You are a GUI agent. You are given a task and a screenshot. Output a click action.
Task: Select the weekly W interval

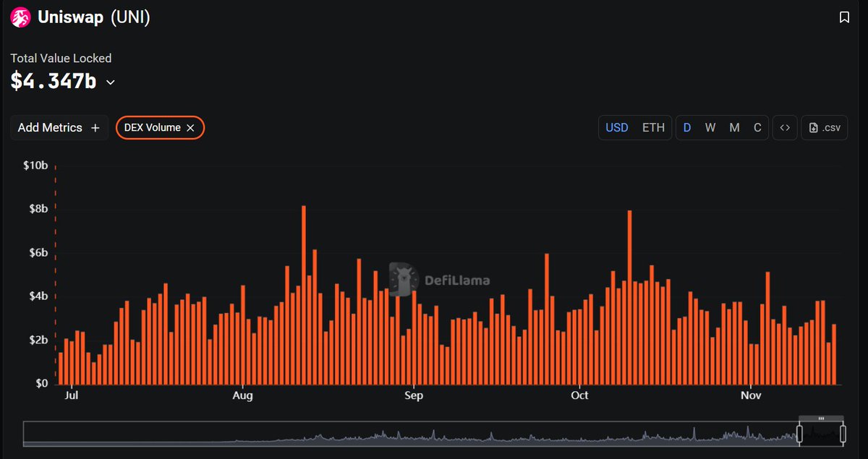pyautogui.click(x=710, y=128)
